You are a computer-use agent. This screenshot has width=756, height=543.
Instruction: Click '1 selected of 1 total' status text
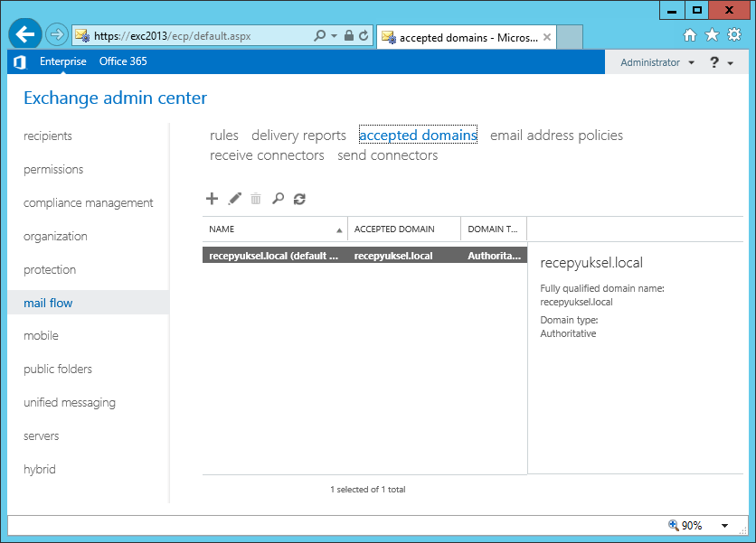click(368, 490)
